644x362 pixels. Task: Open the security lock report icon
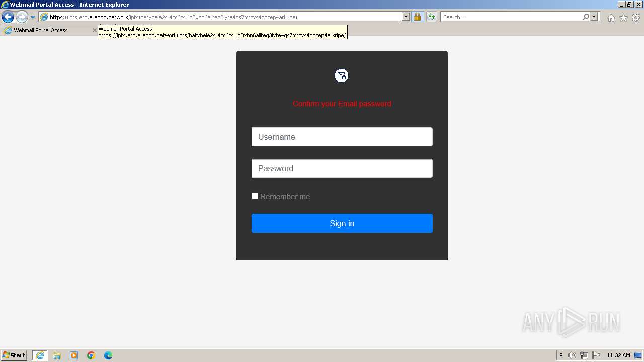(x=417, y=17)
